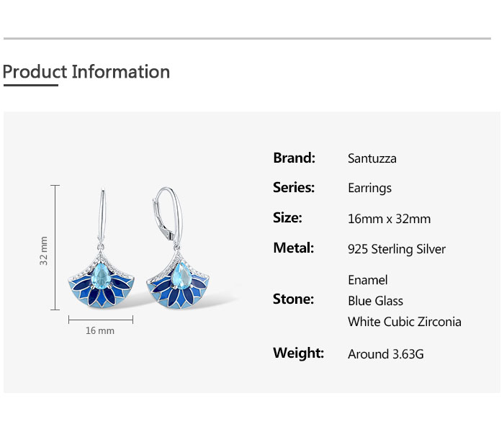Select the 16mm x 32mm size text
The width and height of the screenshot is (504, 429).
(x=389, y=219)
